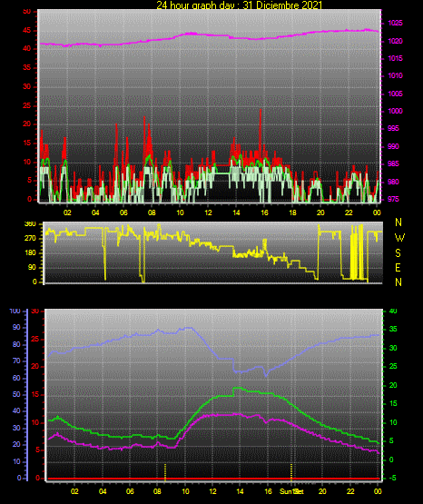This screenshot has height=504, width=423.
Task: Click the 100 humidity axis label
Action: (x=15, y=311)
